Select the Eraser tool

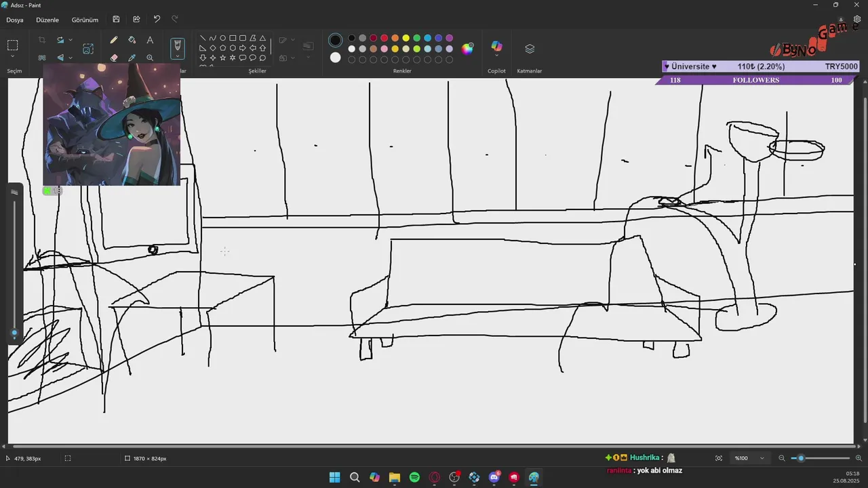click(x=114, y=58)
